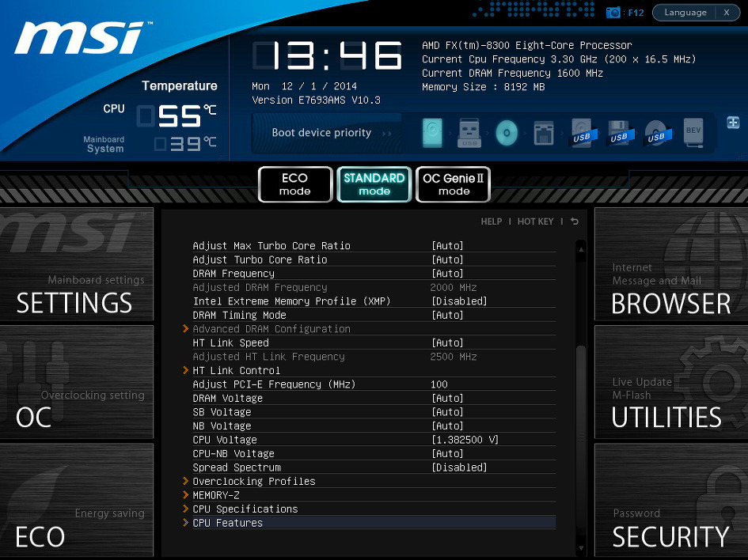Toggle Spread Spectrum [Disabled] value
This screenshot has height=560, width=748.
pos(459,467)
